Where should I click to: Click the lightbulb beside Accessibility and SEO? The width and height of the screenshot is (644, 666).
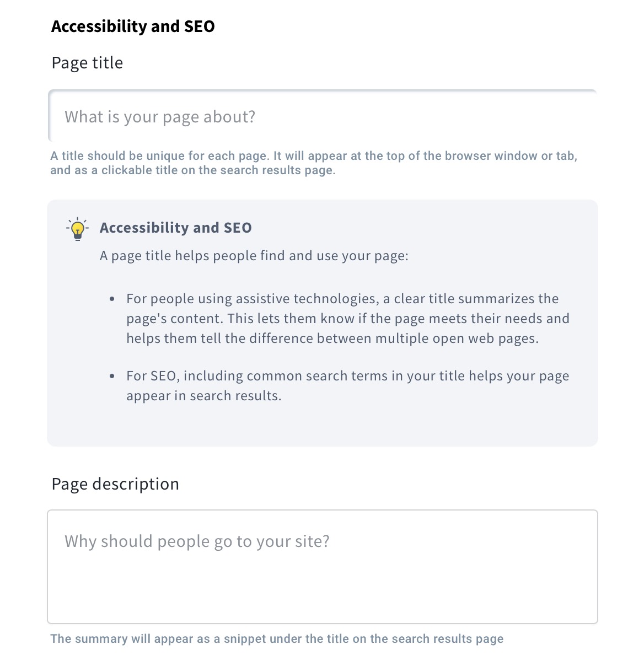coord(77,228)
